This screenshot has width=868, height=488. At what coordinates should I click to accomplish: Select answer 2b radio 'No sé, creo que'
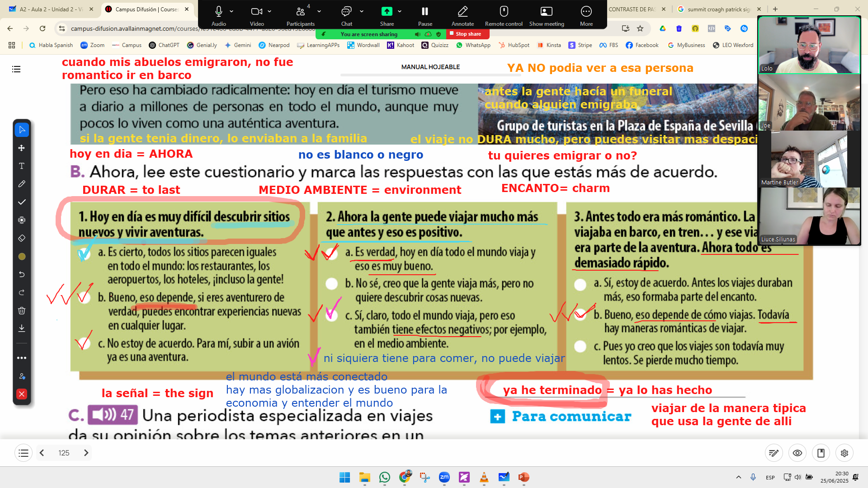point(332,284)
